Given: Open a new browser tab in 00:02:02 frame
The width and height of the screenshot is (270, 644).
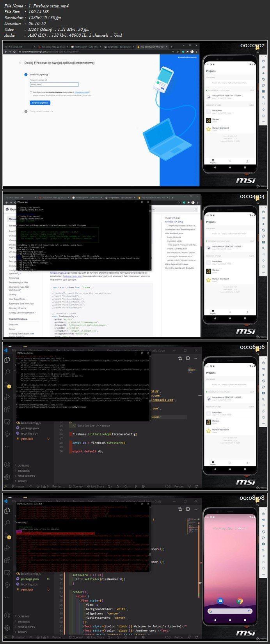Looking at the screenshot, I should [171, 47].
